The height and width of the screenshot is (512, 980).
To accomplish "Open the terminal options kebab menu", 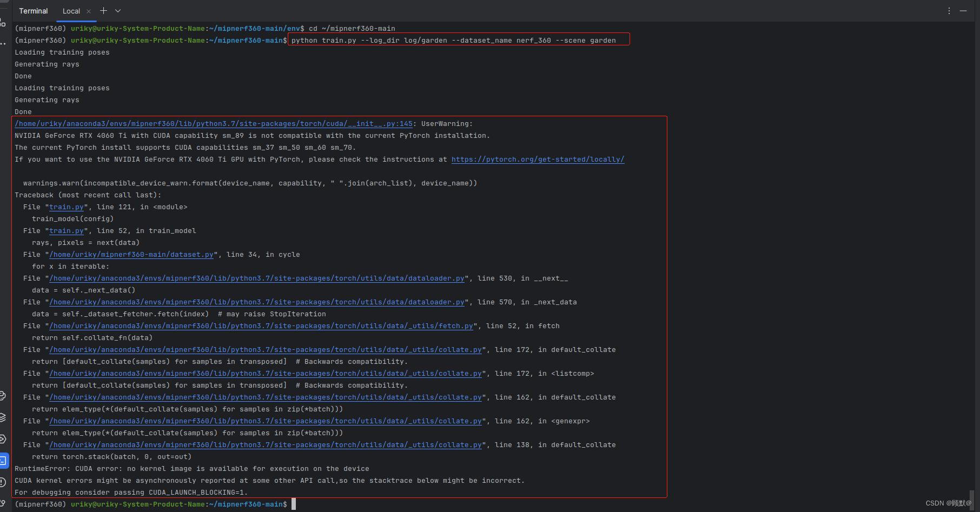I will point(948,10).
